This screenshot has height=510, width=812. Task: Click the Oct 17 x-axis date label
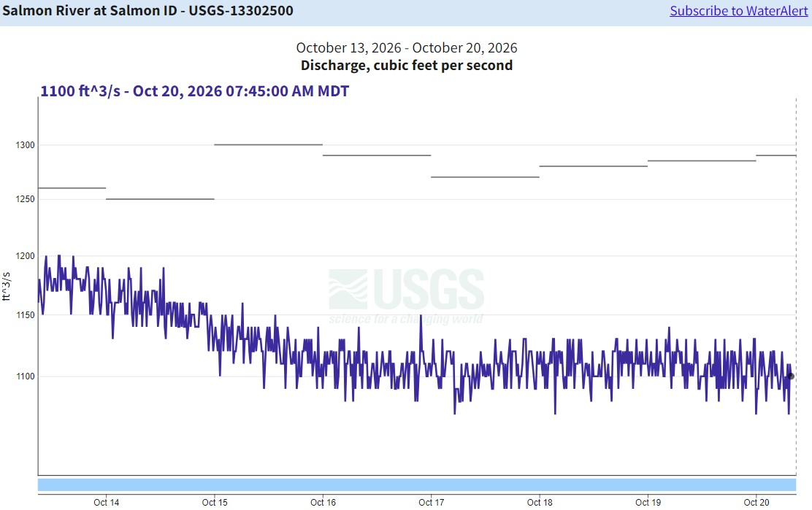tap(432, 502)
